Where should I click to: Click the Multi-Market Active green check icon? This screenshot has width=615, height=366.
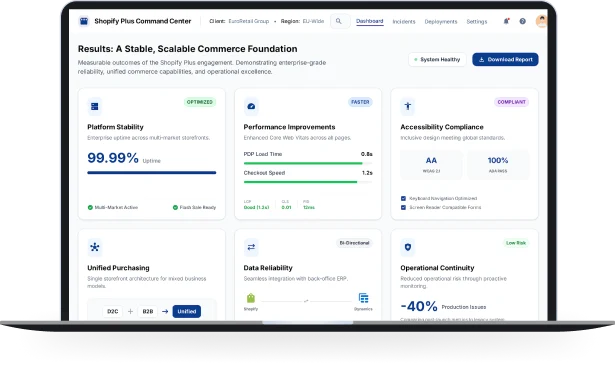click(90, 207)
